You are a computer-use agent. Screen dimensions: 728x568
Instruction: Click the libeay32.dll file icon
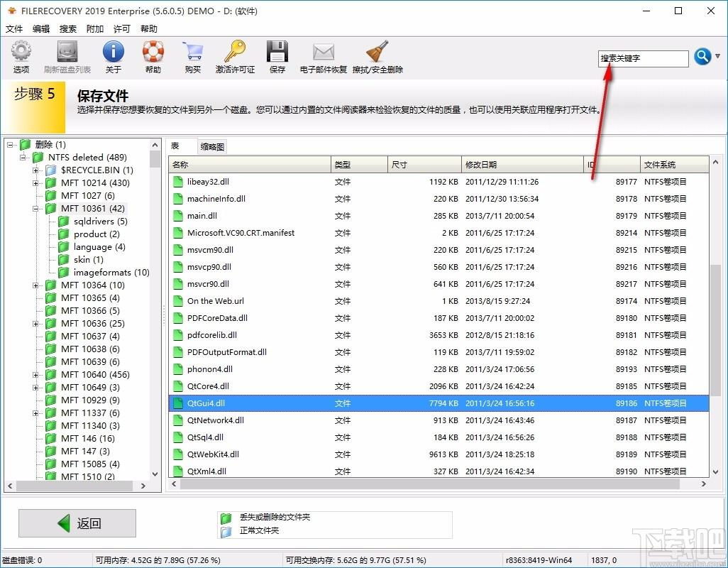tap(178, 182)
